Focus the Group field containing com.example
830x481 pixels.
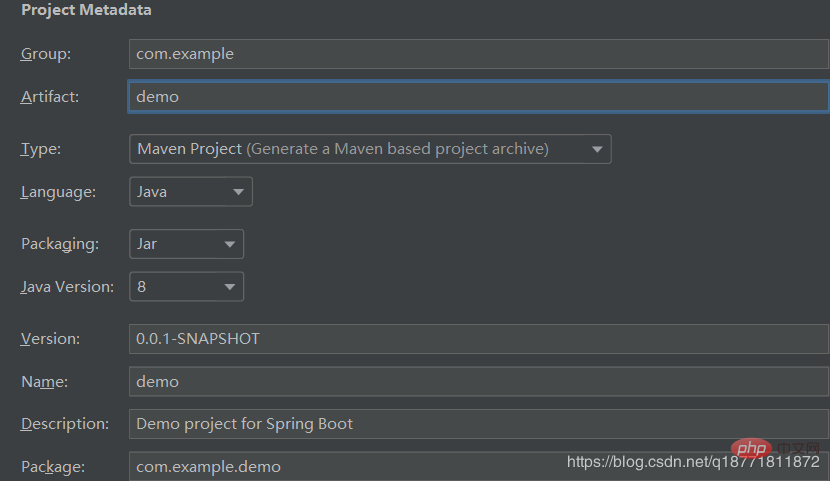point(479,54)
